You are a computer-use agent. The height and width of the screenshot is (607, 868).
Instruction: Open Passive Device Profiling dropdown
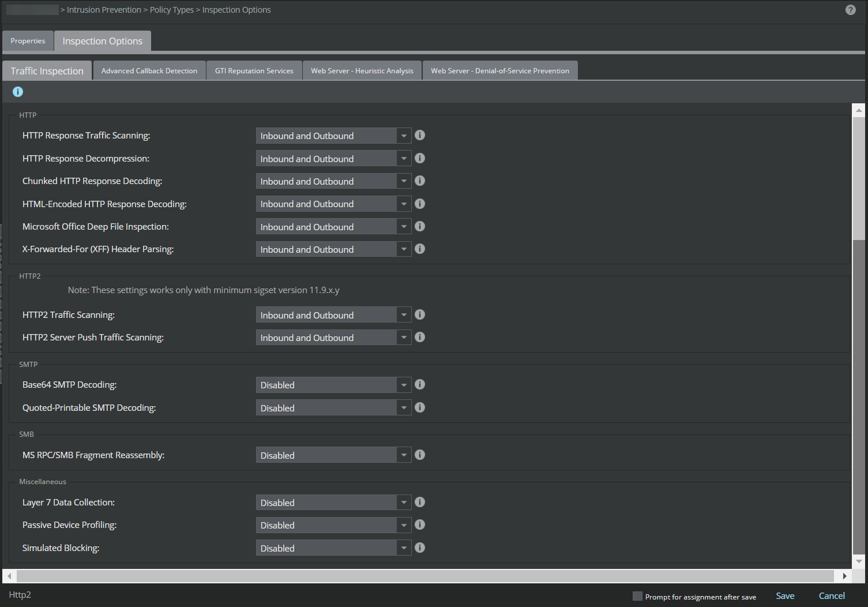[x=333, y=525]
